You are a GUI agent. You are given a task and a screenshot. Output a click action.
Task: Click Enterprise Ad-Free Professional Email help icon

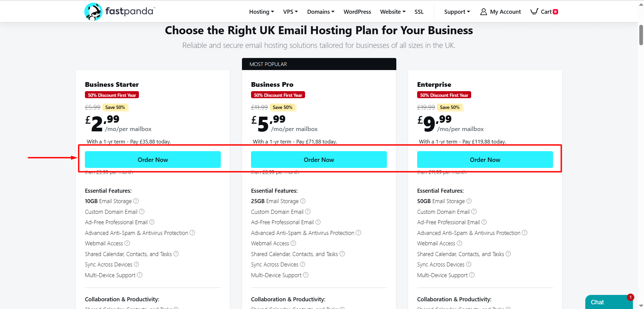click(484, 222)
